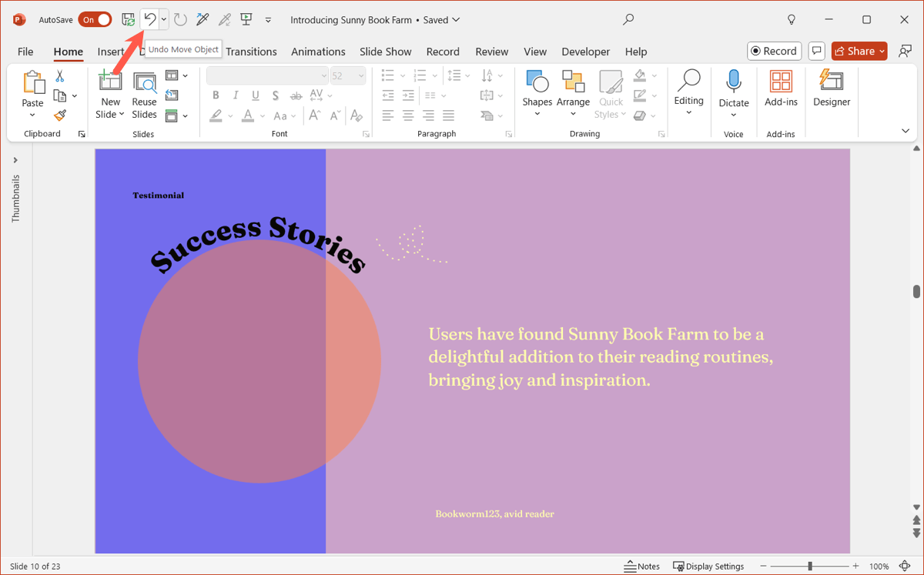Open the Arrange menu icon
The width and height of the screenshot is (924, 575).
tap(573, 81)
